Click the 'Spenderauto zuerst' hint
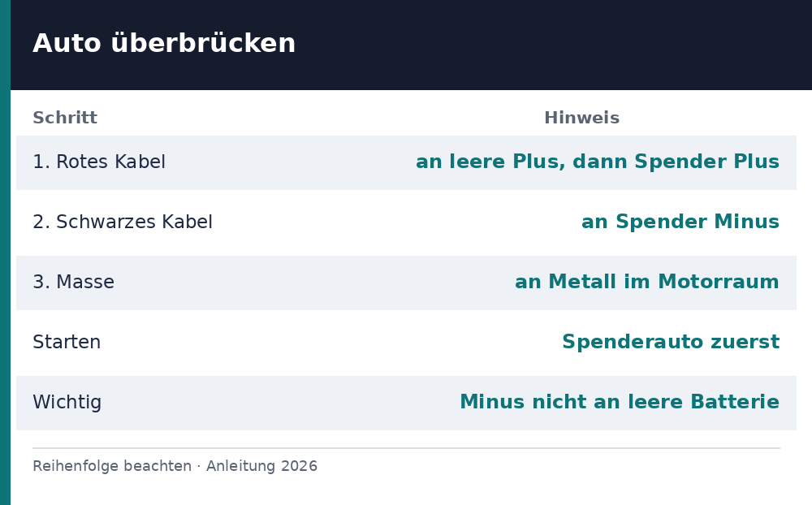The height and width of the screenshot is (505, 812). click(x=672, y=342)
